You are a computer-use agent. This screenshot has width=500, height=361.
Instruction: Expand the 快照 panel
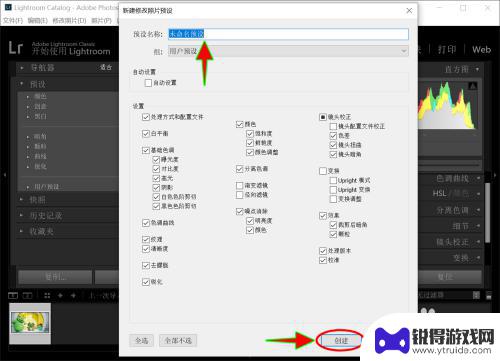pos(22,199)
